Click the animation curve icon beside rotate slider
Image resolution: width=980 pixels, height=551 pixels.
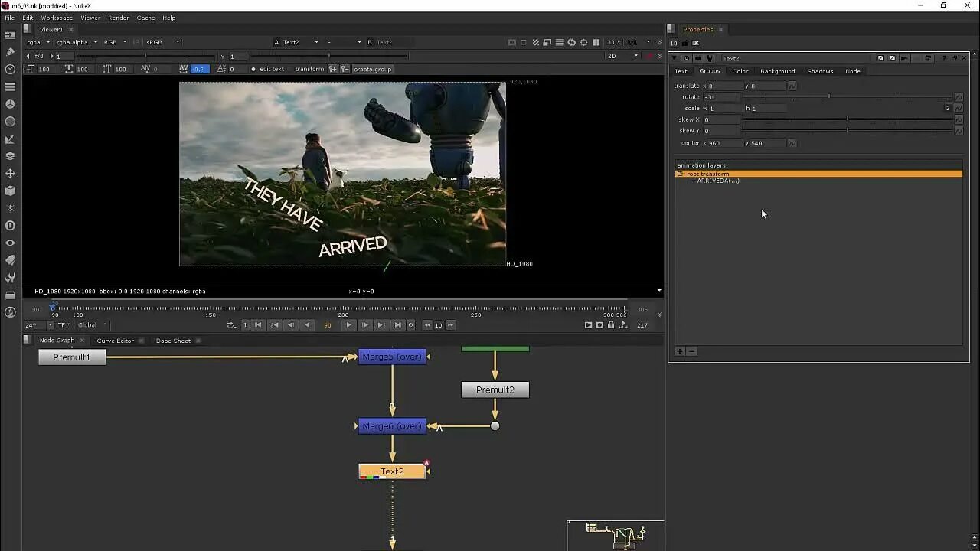pos(958,97)
